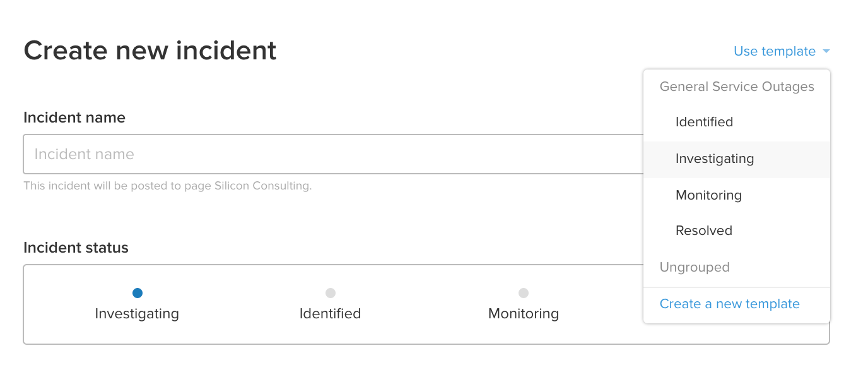Set incident status to Identified
The image size is (868, 384).
331,292
